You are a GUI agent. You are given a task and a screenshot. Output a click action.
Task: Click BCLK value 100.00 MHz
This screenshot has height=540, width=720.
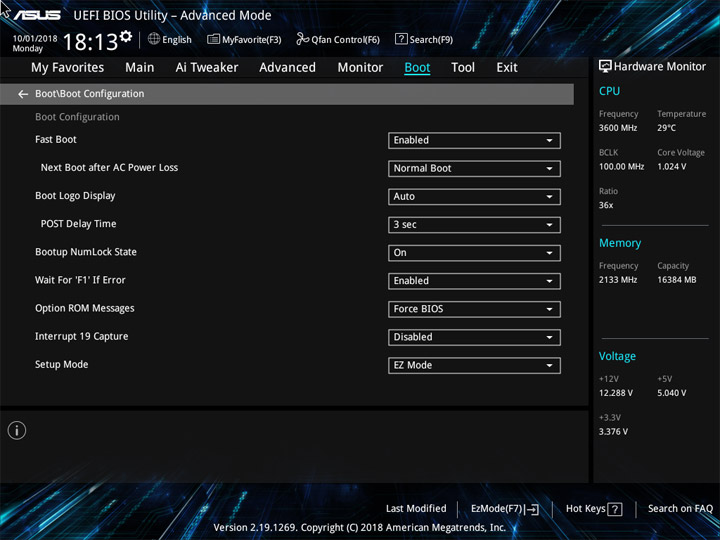pos(621,167)
